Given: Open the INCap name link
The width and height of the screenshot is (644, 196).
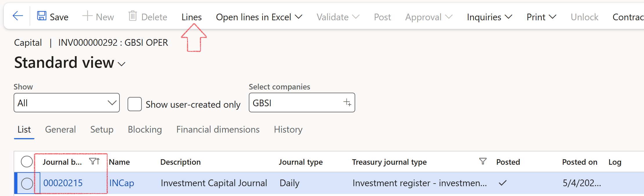Looking at the screenshot, I should 121,183.
